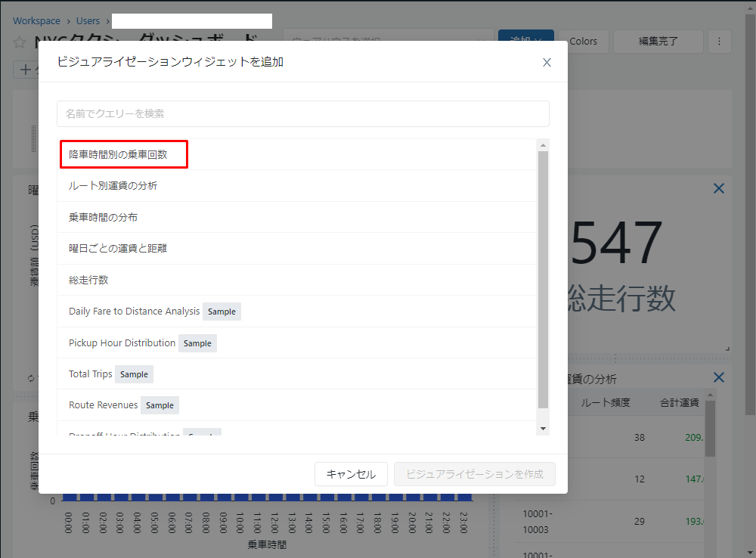
Task: Choose the 乗車時間の分布 query
Action: (103, 217)
